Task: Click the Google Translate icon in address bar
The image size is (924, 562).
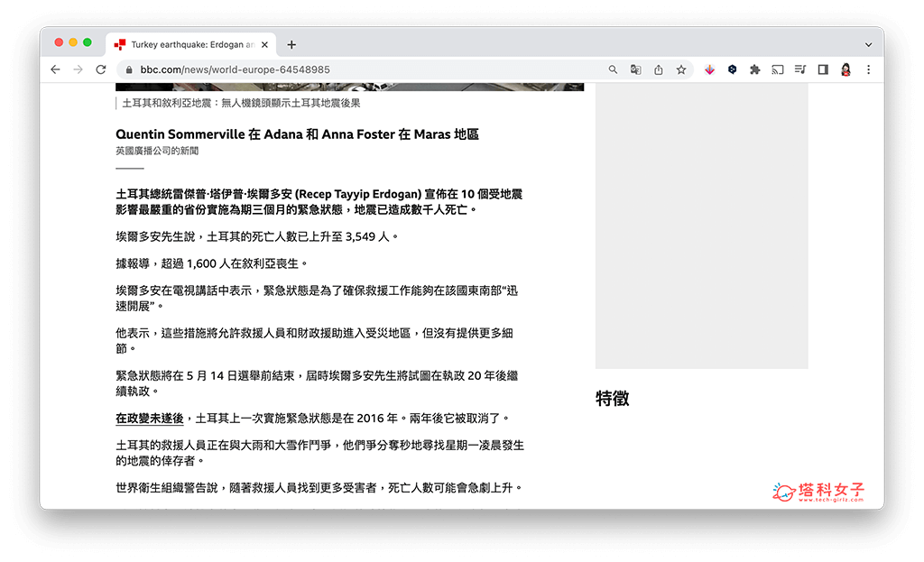Action: pyautogui.click(x=636, y=69)
